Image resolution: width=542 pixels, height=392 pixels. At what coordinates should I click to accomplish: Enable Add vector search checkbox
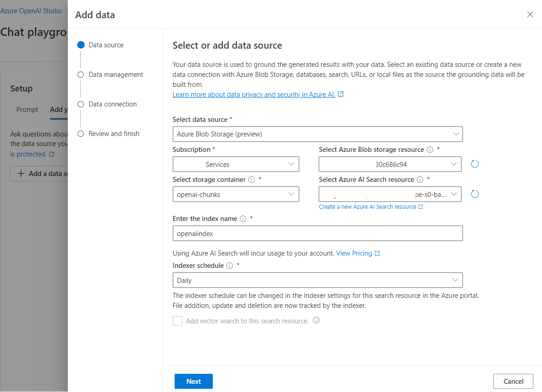[x=178, y=321]
